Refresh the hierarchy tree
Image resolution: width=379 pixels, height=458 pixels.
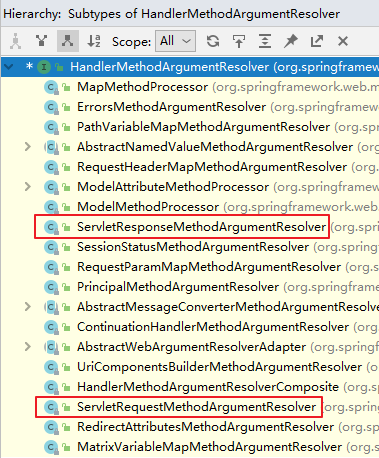(213, 41)
